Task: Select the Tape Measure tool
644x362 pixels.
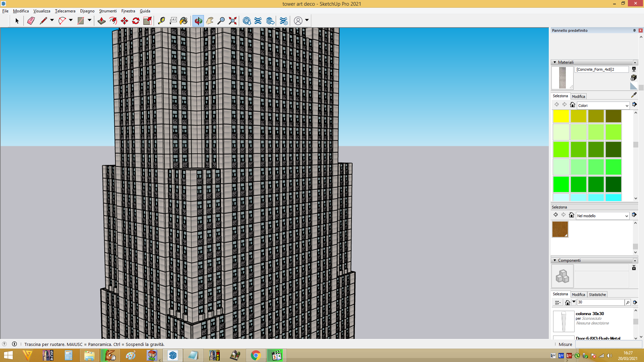Action: click(161, 21)
